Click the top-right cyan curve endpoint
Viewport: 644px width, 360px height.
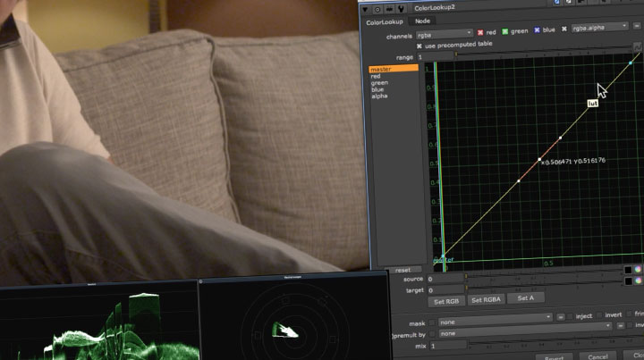click(631, 63)
